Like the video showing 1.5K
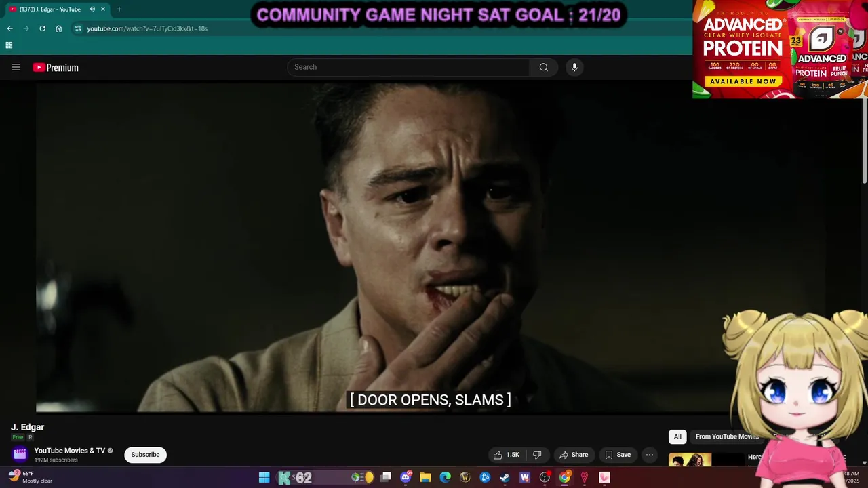 tap(507, 455)
